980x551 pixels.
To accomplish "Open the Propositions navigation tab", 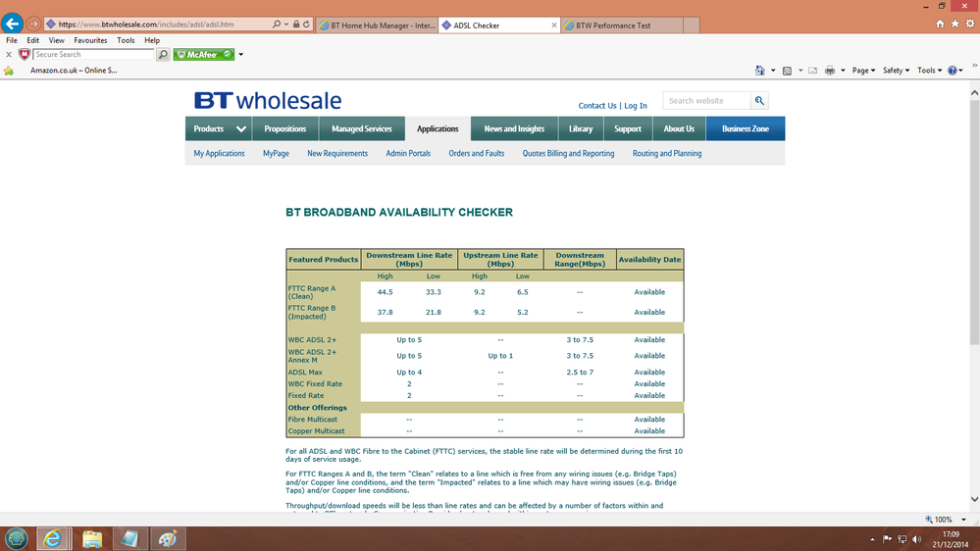I will tap(285, 128).
